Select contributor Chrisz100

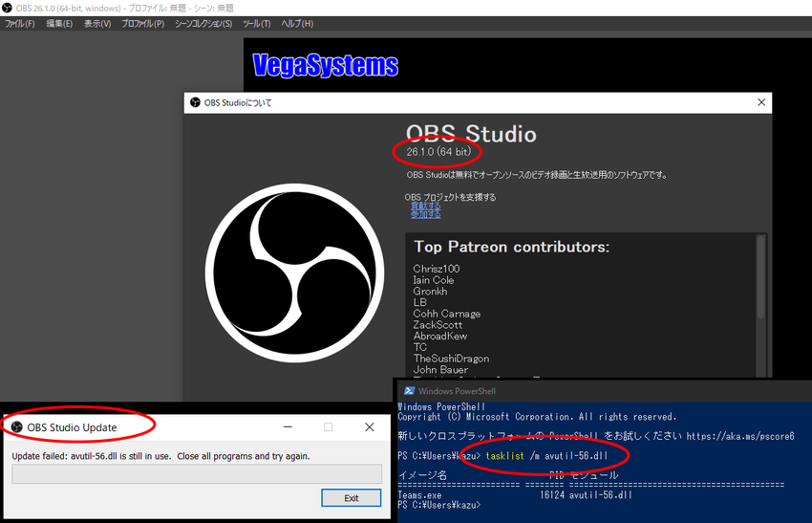pos(437,269)
